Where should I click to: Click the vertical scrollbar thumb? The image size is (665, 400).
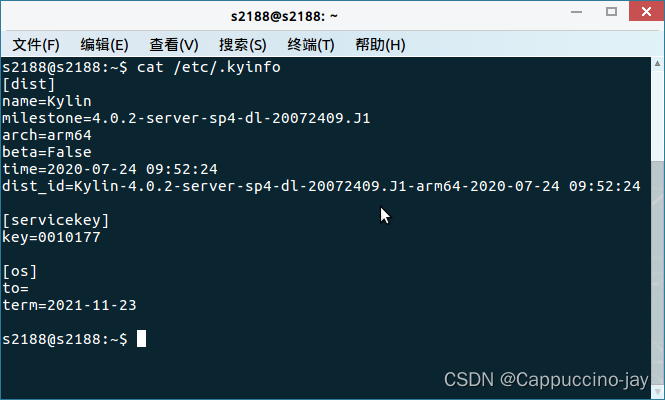pos(657,273)
